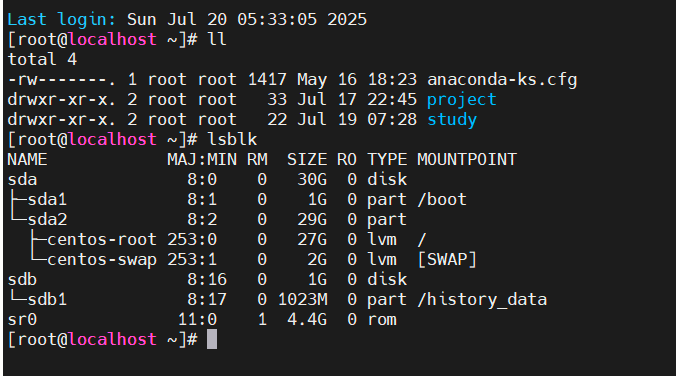Click the 30G size value

point(312,180)
